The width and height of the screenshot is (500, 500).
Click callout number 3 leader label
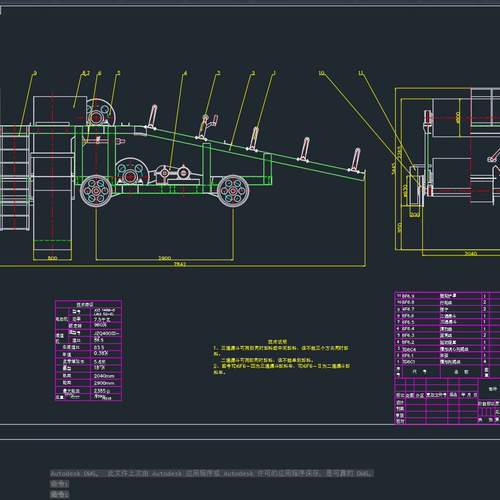pos(218,73)
